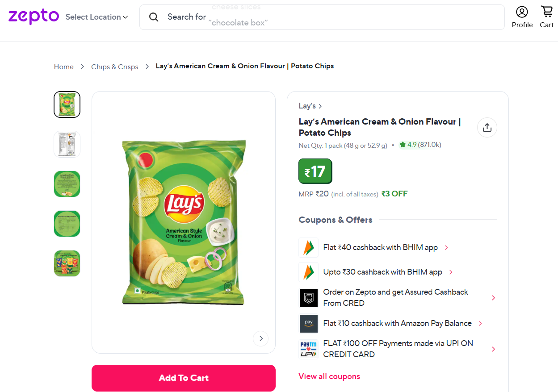Click the Add To Cart button
The width and height of the screenshot is (558, 392).
tap(184, 378)
